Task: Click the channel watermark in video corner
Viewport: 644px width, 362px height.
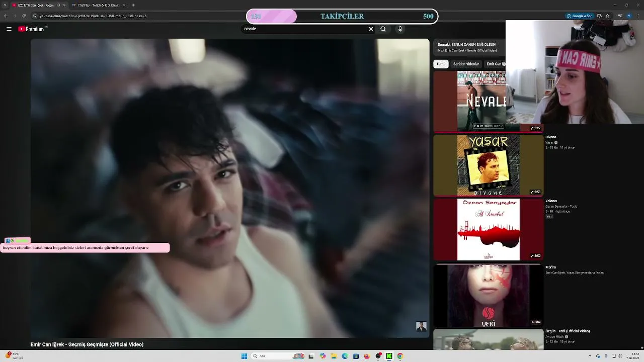Action: pos(421,327)
